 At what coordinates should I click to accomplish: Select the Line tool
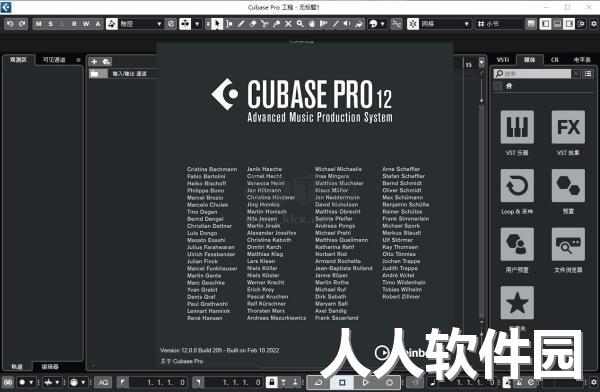point(336,24)
